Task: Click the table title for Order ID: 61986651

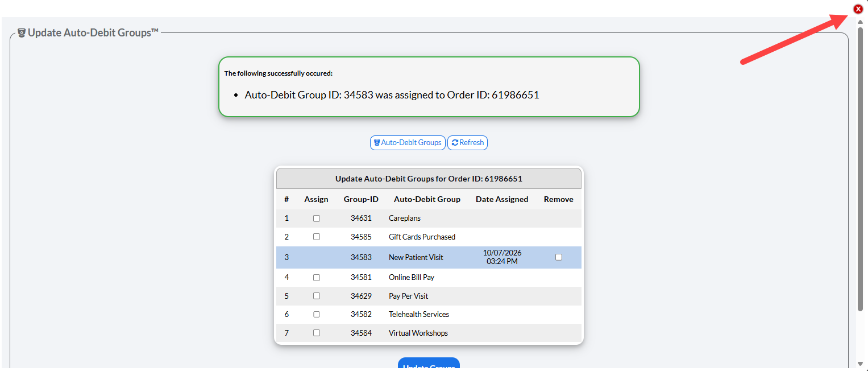Action: click(429, 179)
